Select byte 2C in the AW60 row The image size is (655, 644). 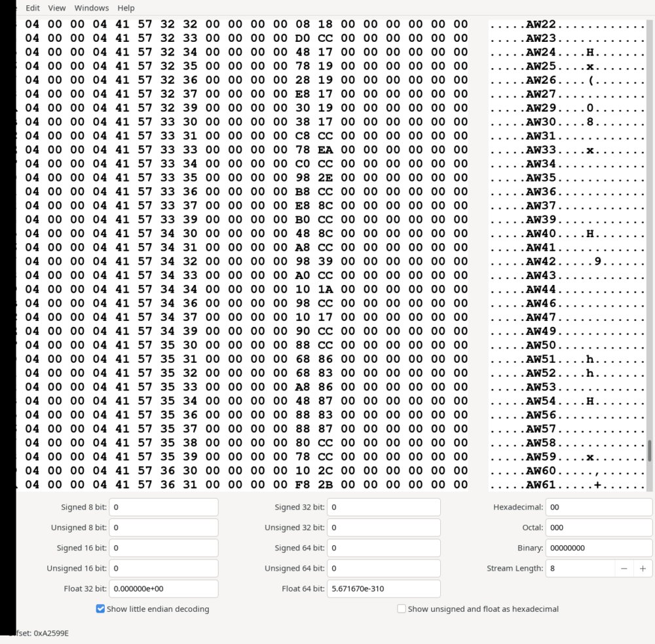click(325, 470)
